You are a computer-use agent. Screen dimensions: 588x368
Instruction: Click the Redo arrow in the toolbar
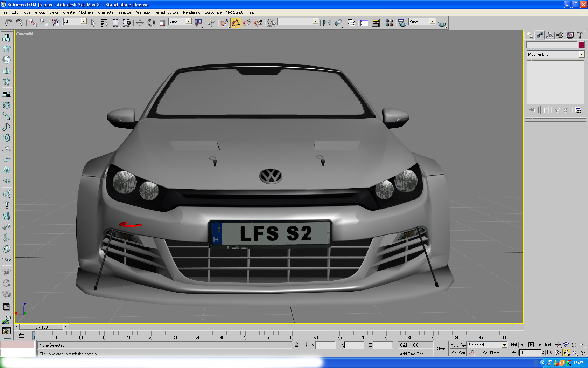[x=20, y=23]
